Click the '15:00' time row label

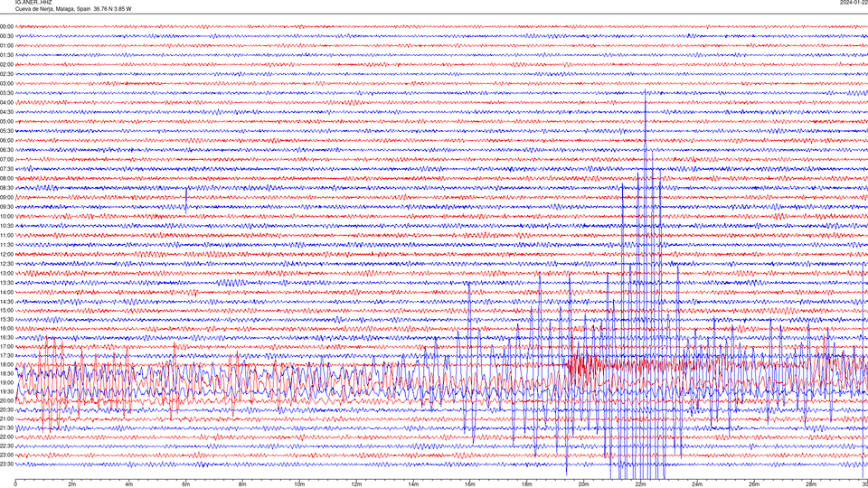pos(6,310)
